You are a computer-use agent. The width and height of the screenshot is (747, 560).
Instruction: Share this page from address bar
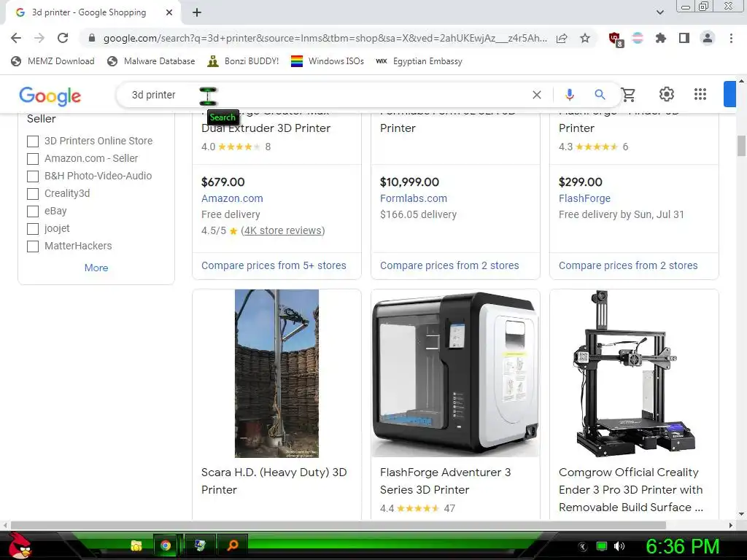(562, 38)
